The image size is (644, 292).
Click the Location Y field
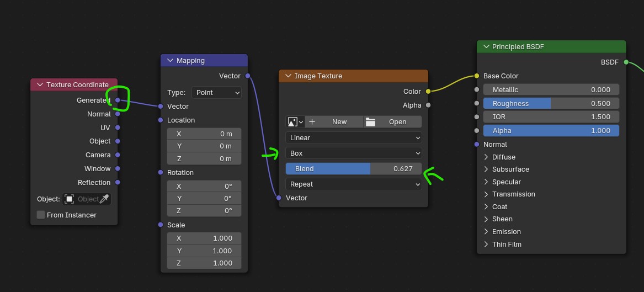tap(204, 146)
